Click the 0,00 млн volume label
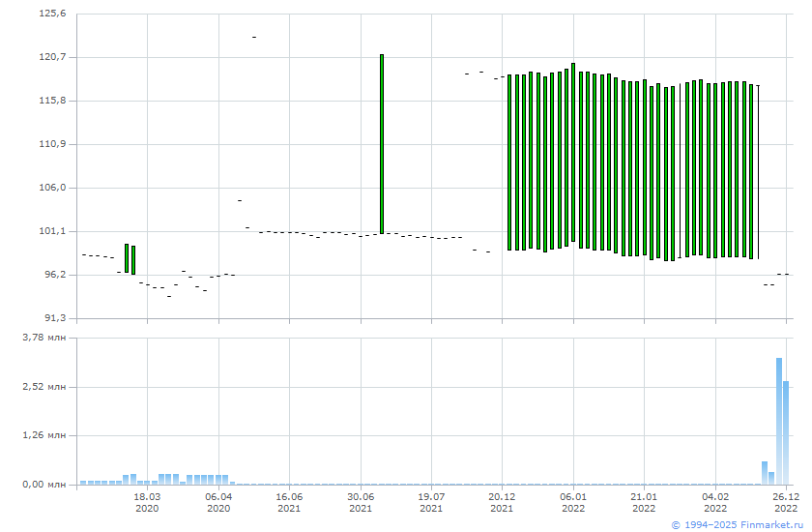 44,485
